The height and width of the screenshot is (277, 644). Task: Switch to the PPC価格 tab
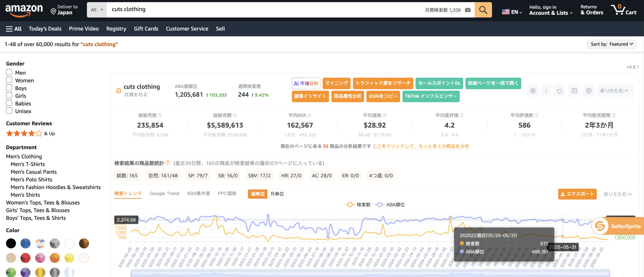227,194
